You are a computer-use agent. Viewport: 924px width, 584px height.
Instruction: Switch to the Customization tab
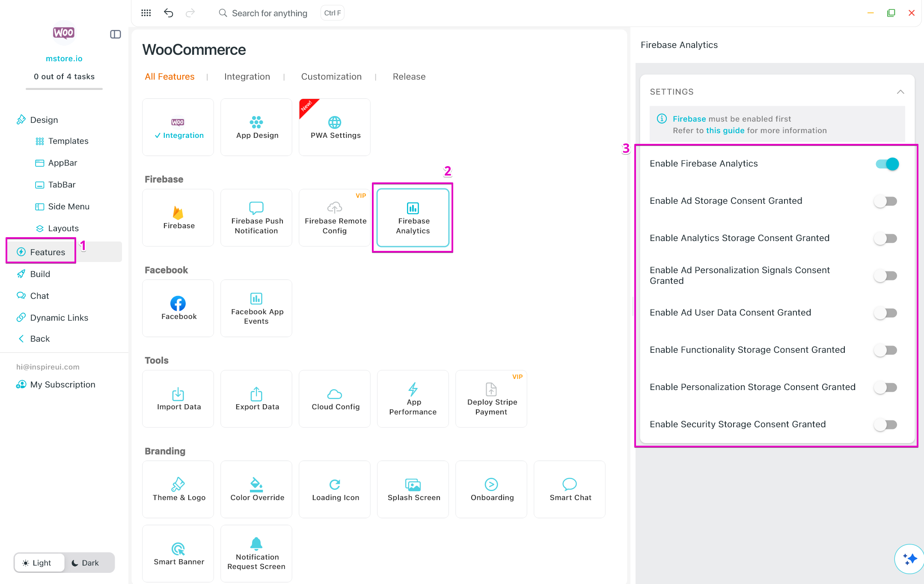click(331, 77)
